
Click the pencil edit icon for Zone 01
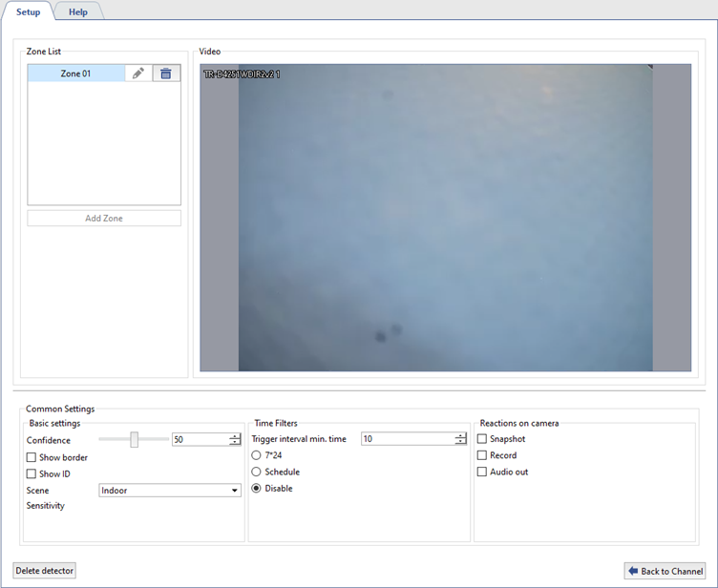point(138,73)
